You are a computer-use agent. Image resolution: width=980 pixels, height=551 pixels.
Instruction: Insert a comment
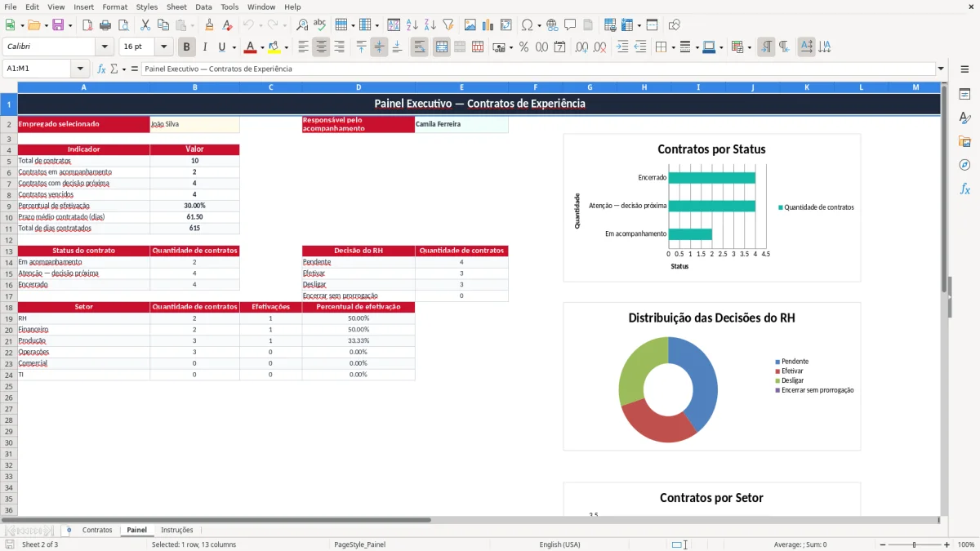click(x=570, y=25)
